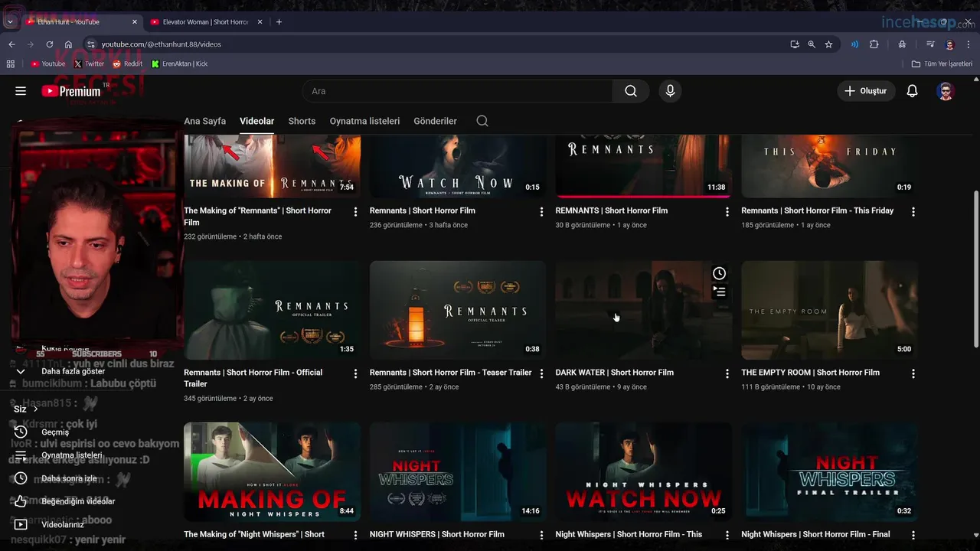
Task: Open options menu for REMNANTS 30 B video
Action: click(727, 212)
